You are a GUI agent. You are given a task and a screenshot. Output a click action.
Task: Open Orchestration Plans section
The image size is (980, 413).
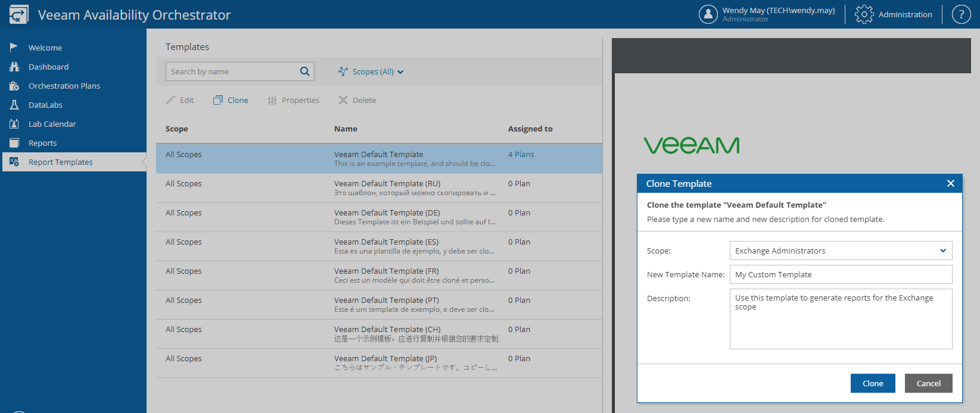tap(64, 86)
